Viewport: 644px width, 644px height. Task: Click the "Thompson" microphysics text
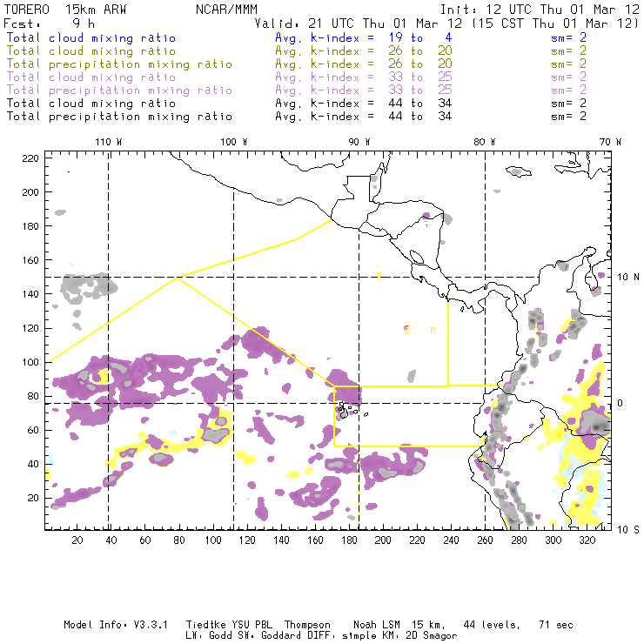coord(307,626)
